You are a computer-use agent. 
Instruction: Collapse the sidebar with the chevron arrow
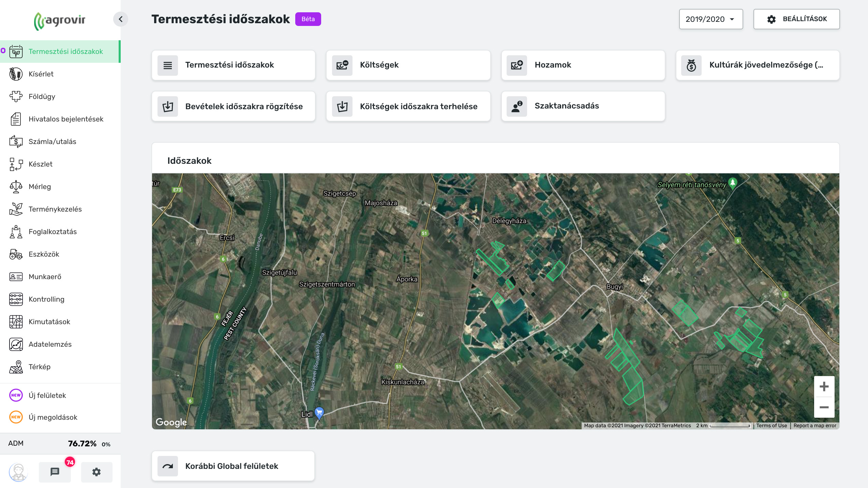(120, 19)
